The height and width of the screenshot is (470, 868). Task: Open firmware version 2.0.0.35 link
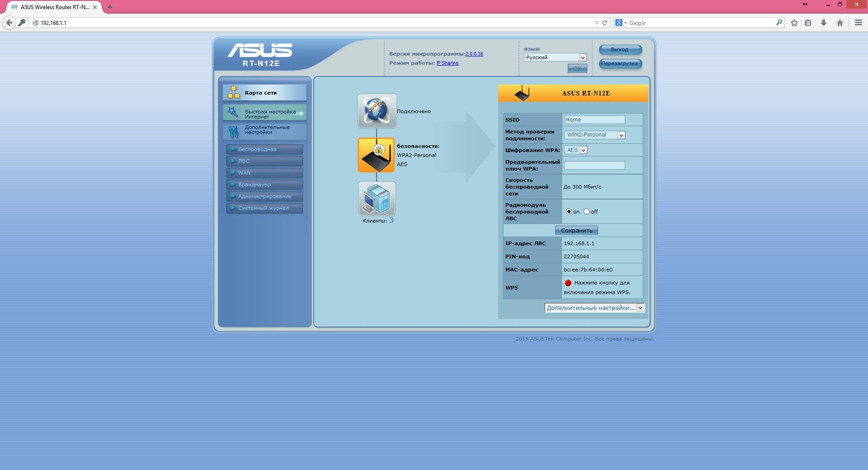[x=474, y=54]
